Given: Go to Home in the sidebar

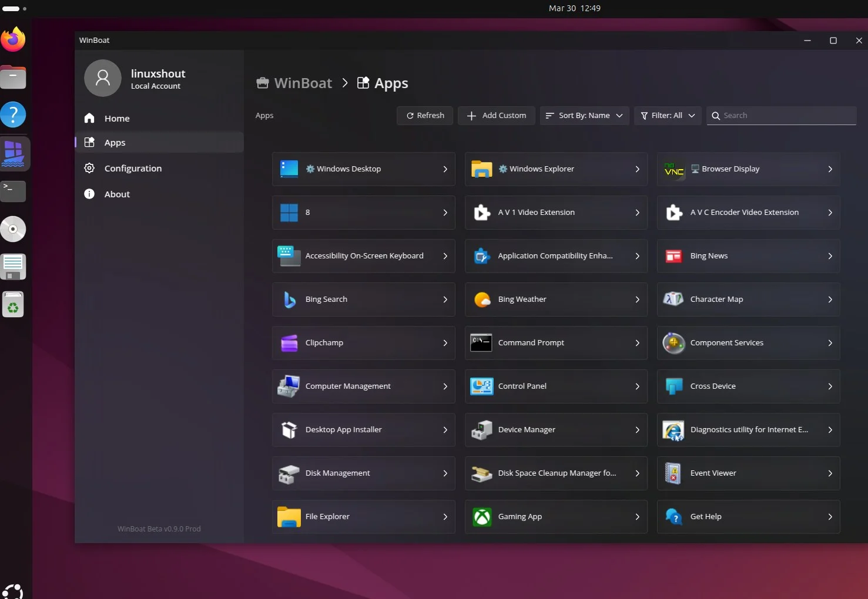Looking at the screenshot, I should coord(159,119).
